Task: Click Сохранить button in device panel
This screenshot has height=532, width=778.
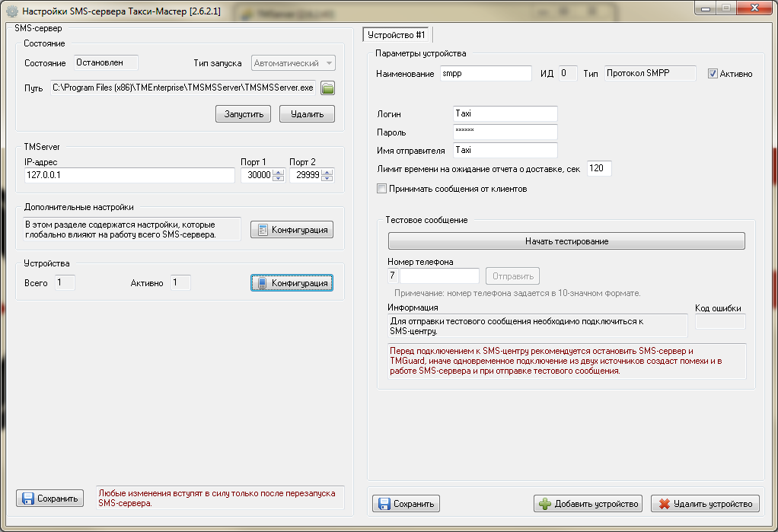Action: click(406, 504)
